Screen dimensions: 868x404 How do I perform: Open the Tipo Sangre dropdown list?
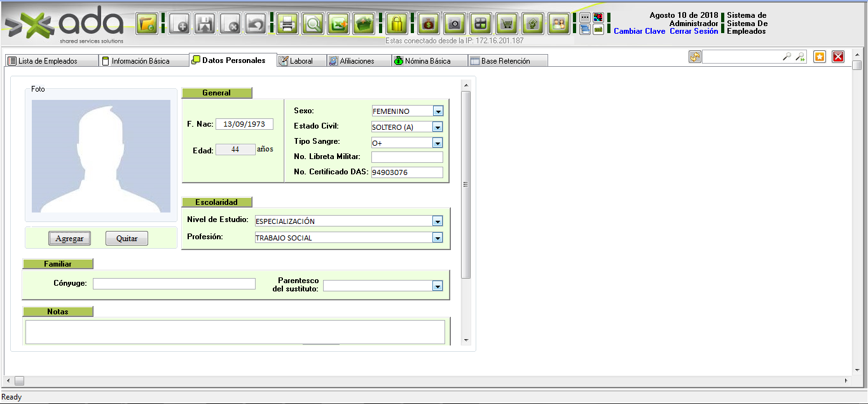(x=437, y=143)
